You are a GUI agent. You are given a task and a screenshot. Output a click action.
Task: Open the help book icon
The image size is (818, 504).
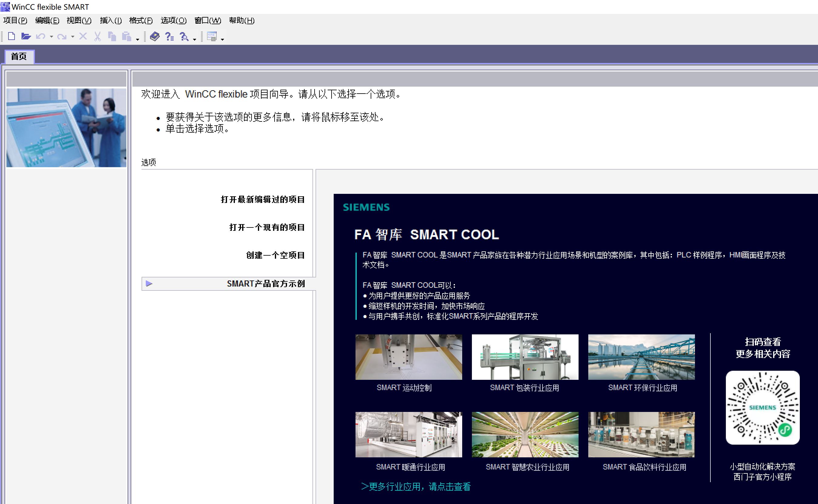[155, 36]
